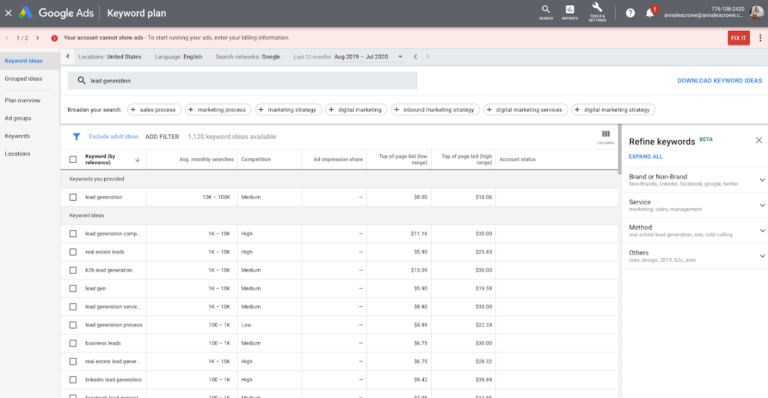Screen dimensions: 768x398
Task: Add 'digital marketing' broaden chip
Action: (x=357, y=110)
